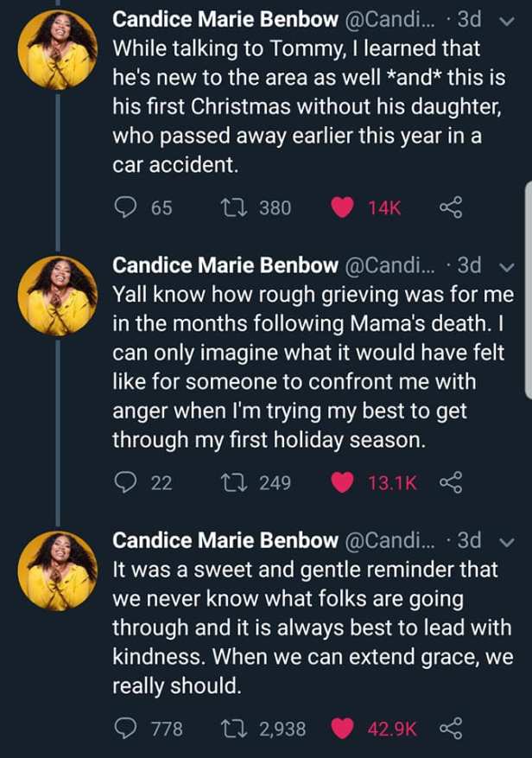Screen dimensions: 532x758
Task: Share the tweet about grieving Mama's death
Action: (x=452, y=482)
